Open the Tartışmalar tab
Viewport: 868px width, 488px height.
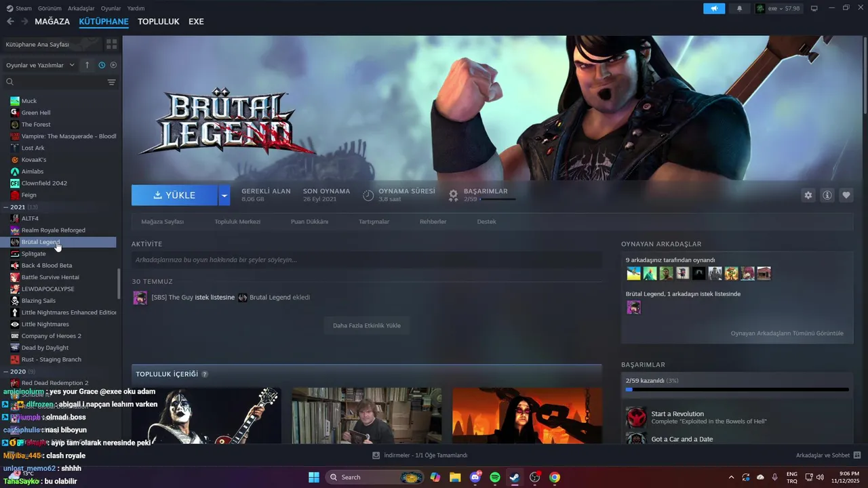click(374, 222)
